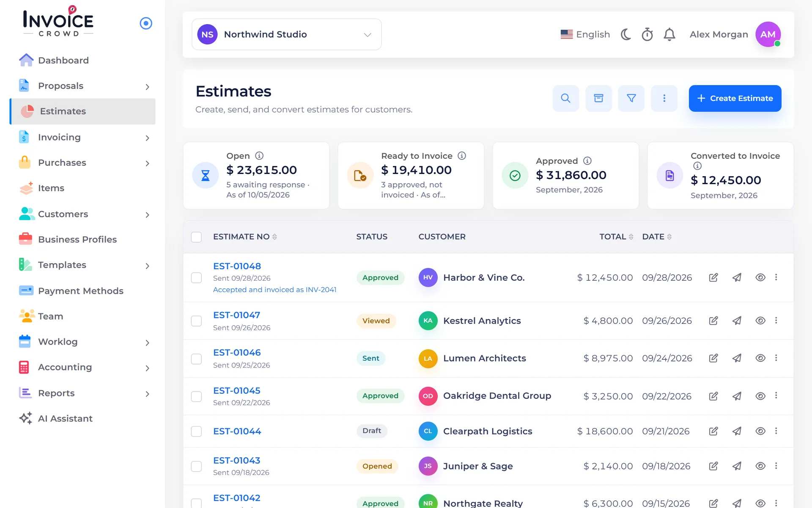Check the EST-01046 row checkbox
812x508 pixels.
pyautogui.click(x=196, y=359)
